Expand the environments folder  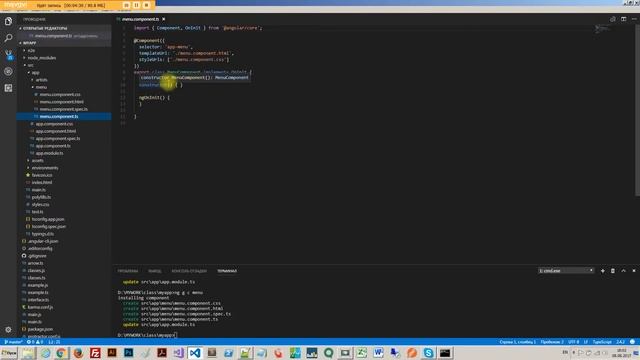pos(44,168)
